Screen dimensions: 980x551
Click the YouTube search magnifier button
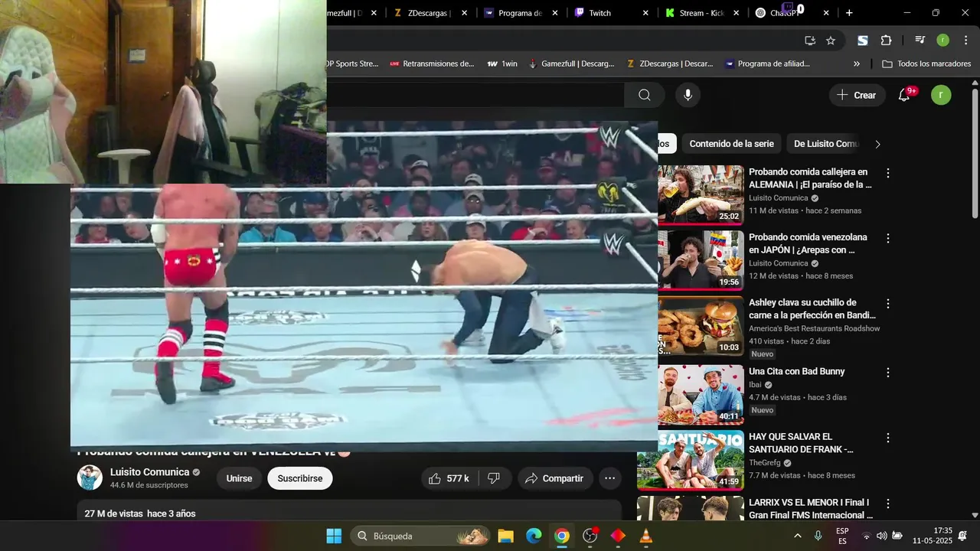click(x=644, y=95)
